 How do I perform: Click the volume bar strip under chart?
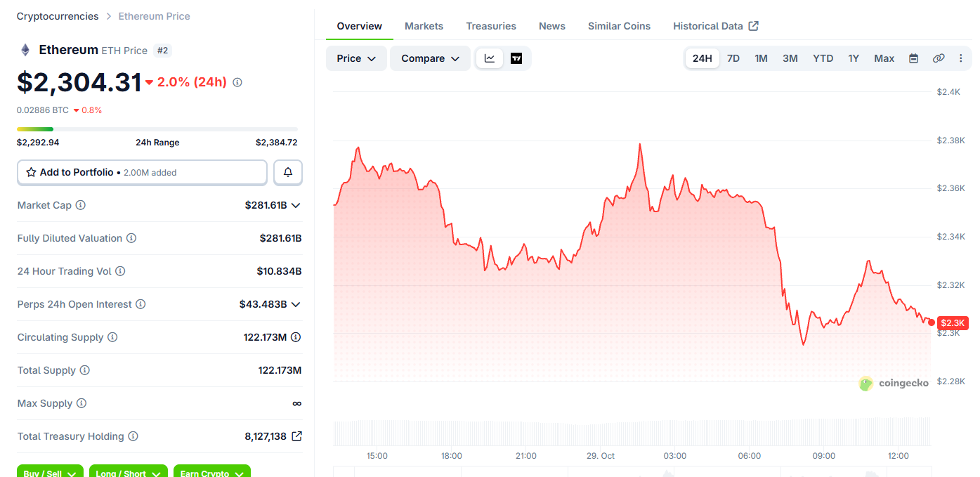tap(632, 431)
